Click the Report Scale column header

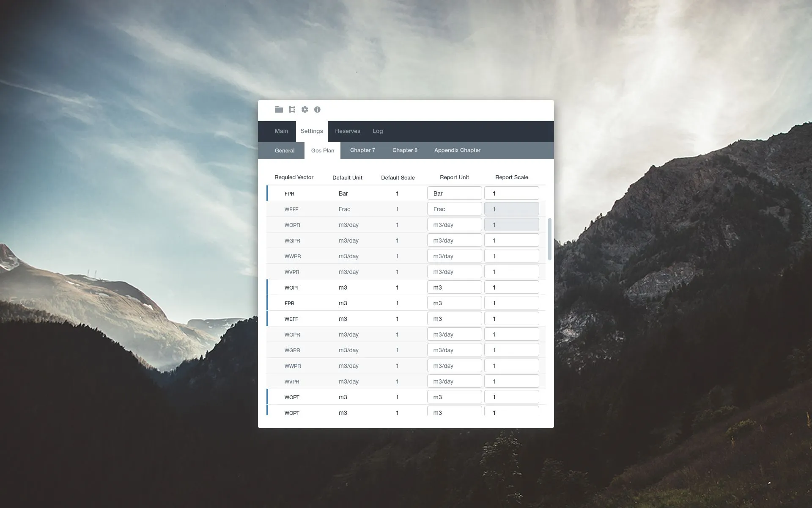[511, 177]
